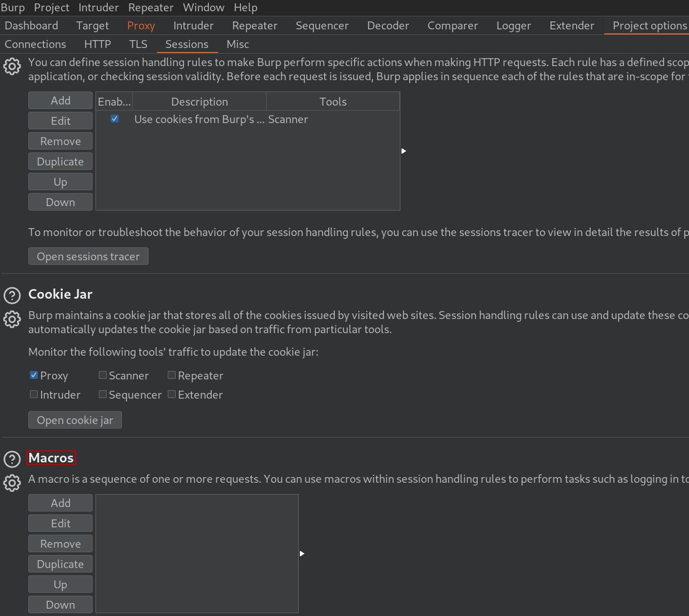Edit the selected macro
Image resolution: width=689 pixels, height=616 pixels.
point(60,523)
